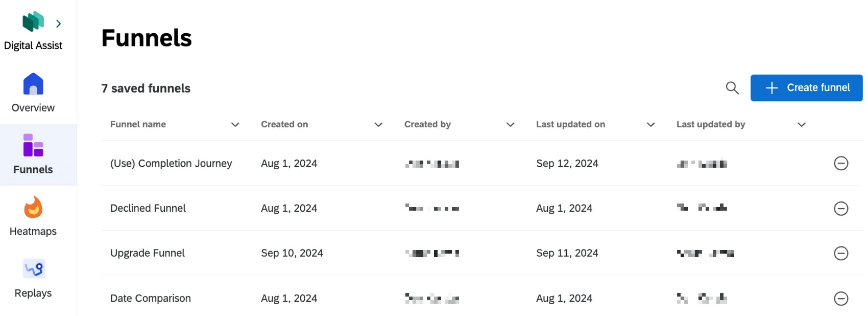This screenshot has height=316, width=868.
Task: Open the Funnel name column dropdown
Action: point(235,124)
